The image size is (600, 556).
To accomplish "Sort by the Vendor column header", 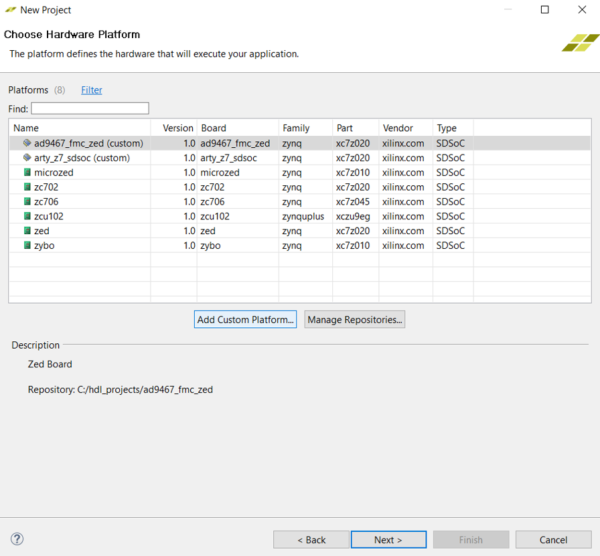I will click(406, 128).
